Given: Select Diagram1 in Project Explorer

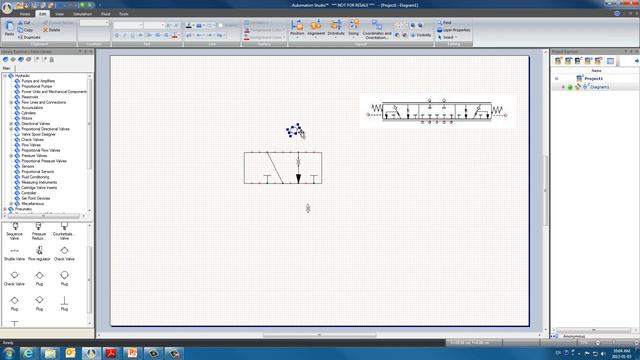Looking at the screenshot, I should [599, 87].
